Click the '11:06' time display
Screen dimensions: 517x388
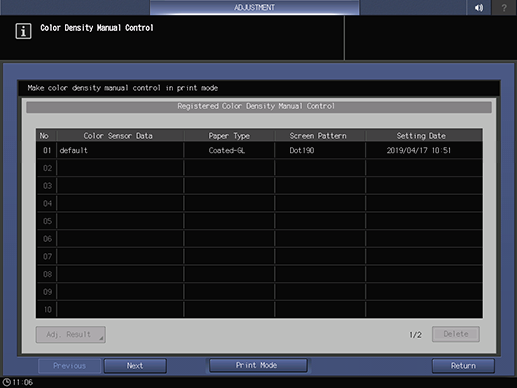coord(22,382)
